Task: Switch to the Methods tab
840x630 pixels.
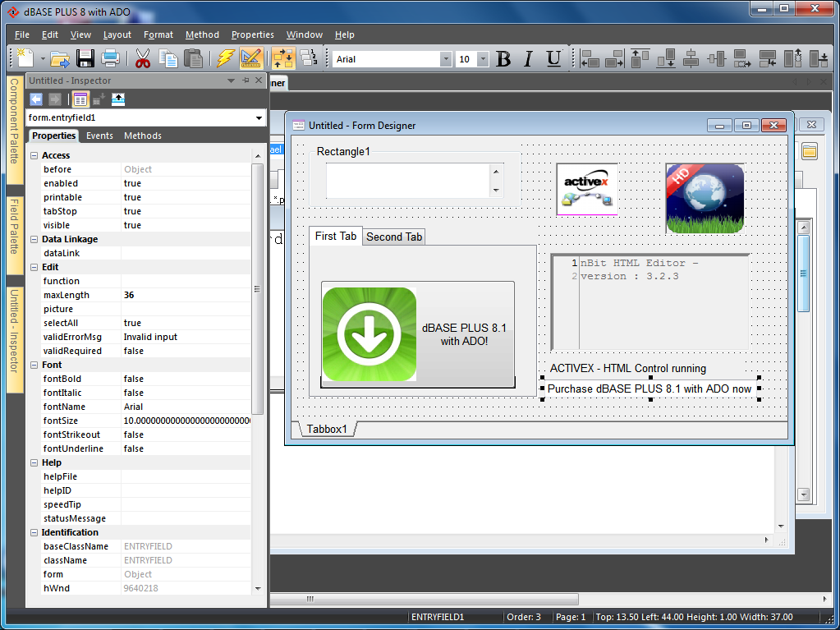Action: click(143, 136)
